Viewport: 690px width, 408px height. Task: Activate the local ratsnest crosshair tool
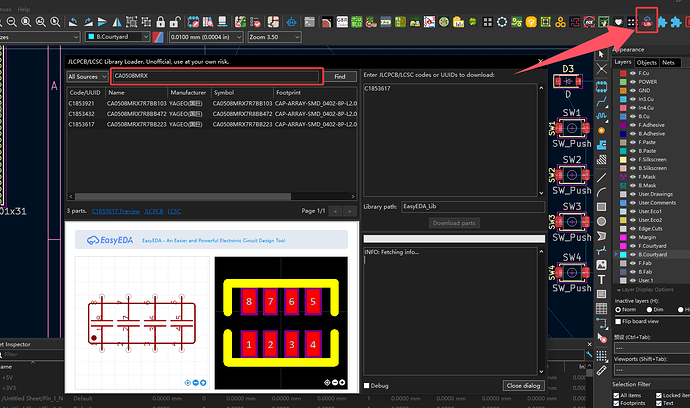point(602,69)
